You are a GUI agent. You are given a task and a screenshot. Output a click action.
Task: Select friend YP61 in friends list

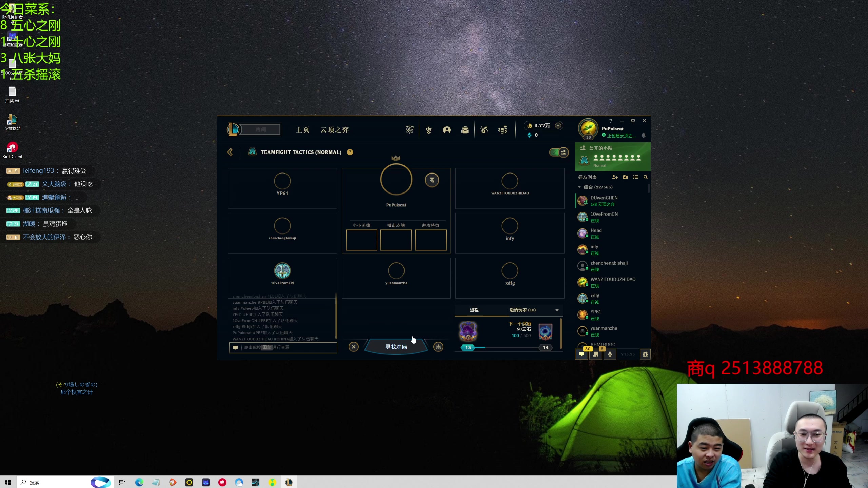click(x=612, y=315)
